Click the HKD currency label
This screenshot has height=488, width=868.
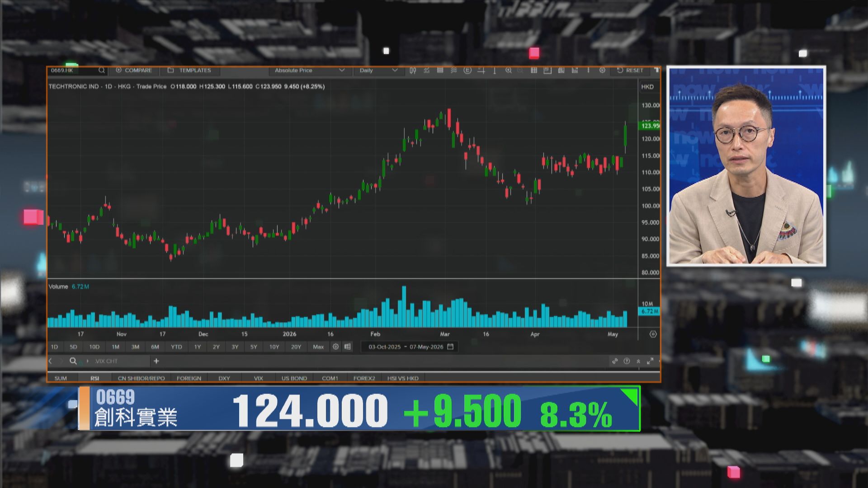pyautogui.click(x=647, y=87)
